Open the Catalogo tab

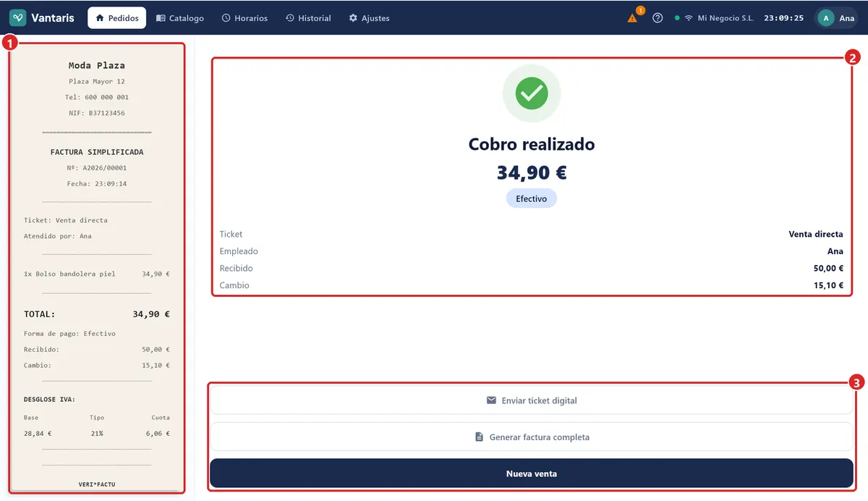tap(180, 18)
